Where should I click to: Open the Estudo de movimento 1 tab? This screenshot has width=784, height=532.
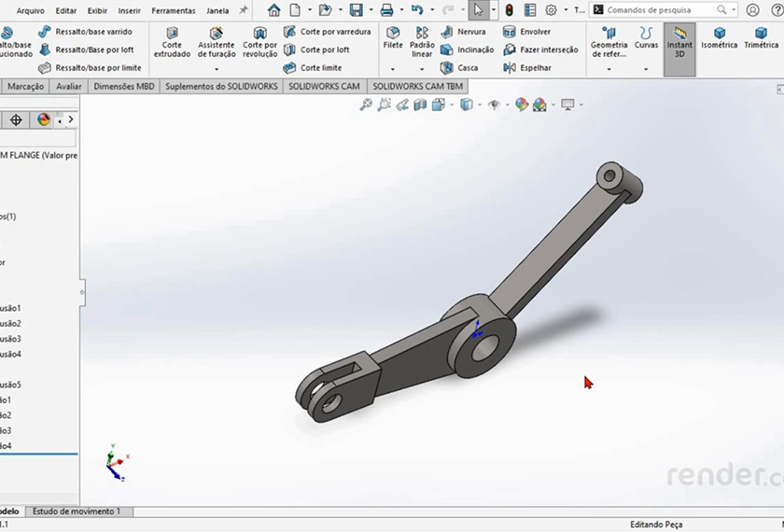point(76,511)
